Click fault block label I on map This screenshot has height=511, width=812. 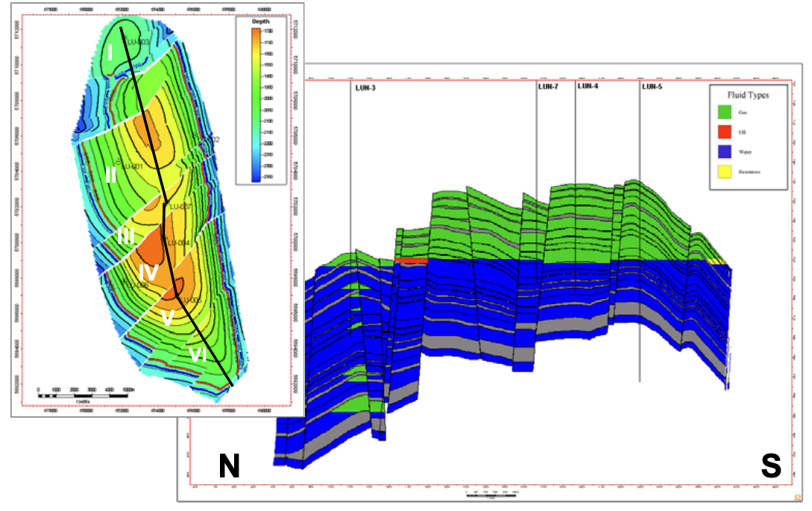pyautogui.click(x=110, y=53)
